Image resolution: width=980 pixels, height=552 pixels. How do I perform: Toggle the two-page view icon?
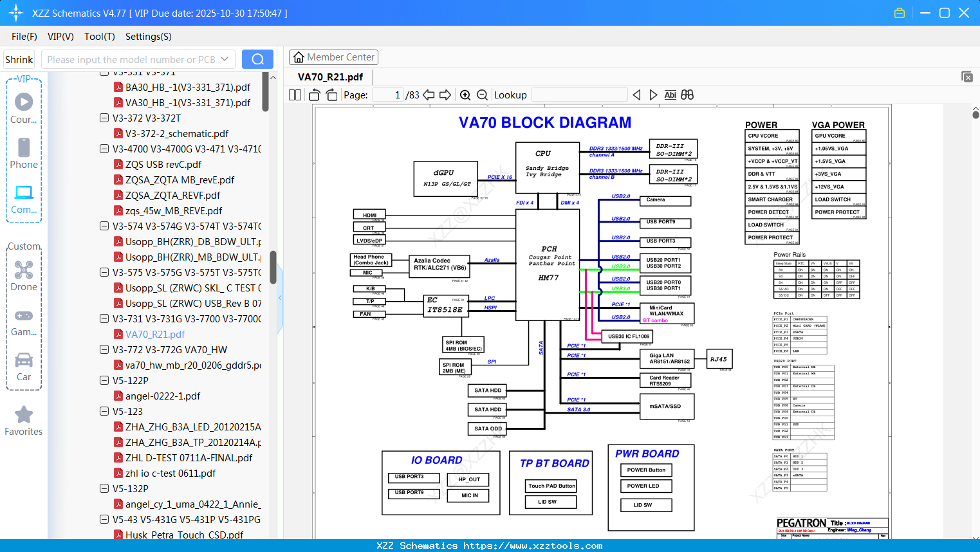coord(295,95)
